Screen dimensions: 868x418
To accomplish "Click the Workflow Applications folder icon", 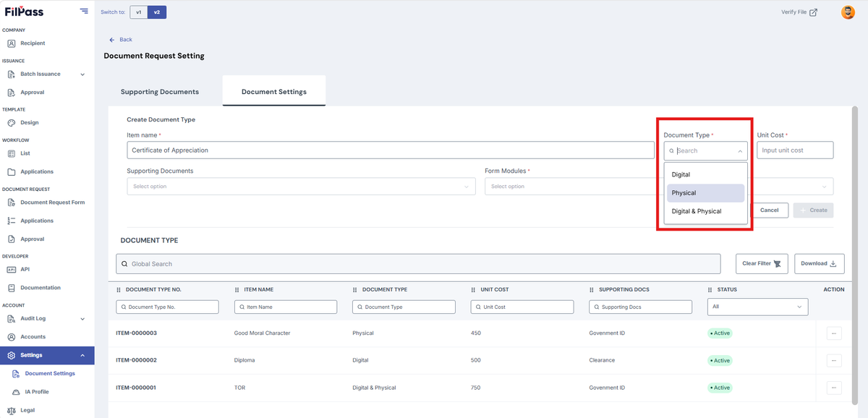I will pyautogui.click(x=12, y=172).
